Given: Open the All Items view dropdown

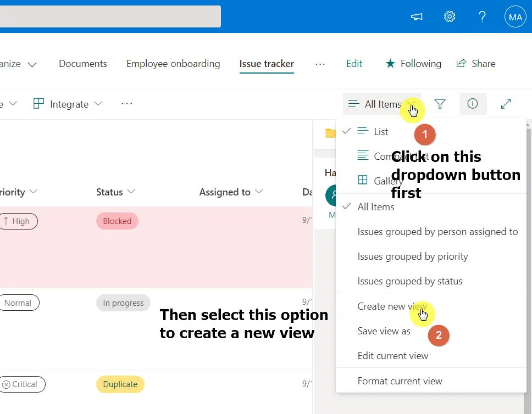Looking at the screenshot, I should [x=382, y=104].
